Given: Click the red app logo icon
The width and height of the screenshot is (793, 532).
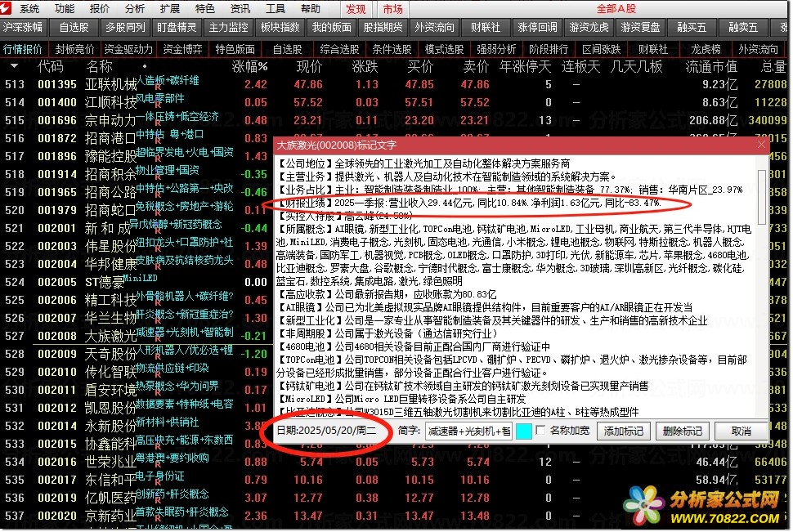Looking at the screenshot, I should 6,7.
